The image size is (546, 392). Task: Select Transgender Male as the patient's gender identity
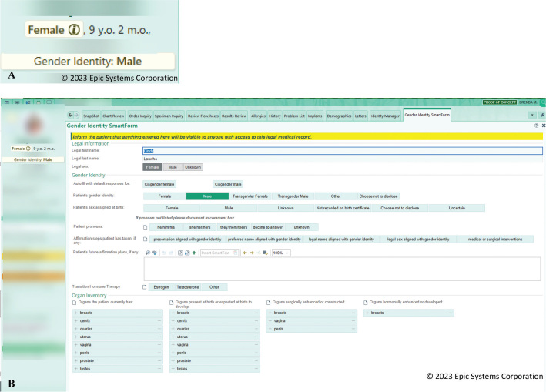293,196
